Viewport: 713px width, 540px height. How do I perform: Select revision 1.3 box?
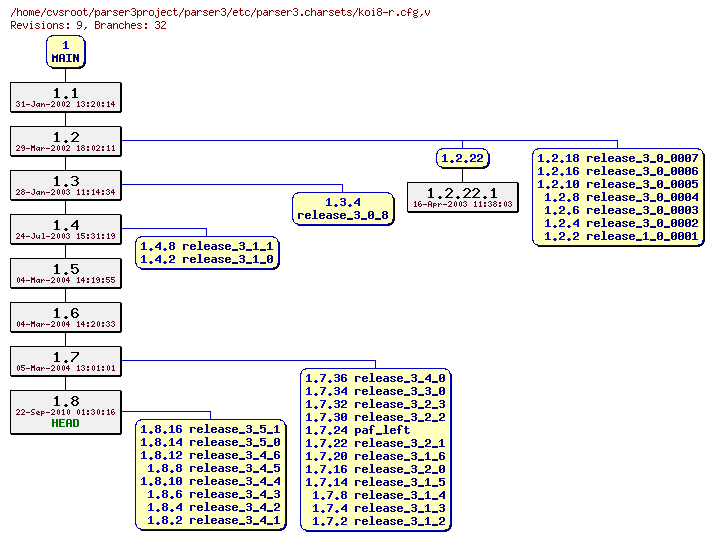(66, 185)
